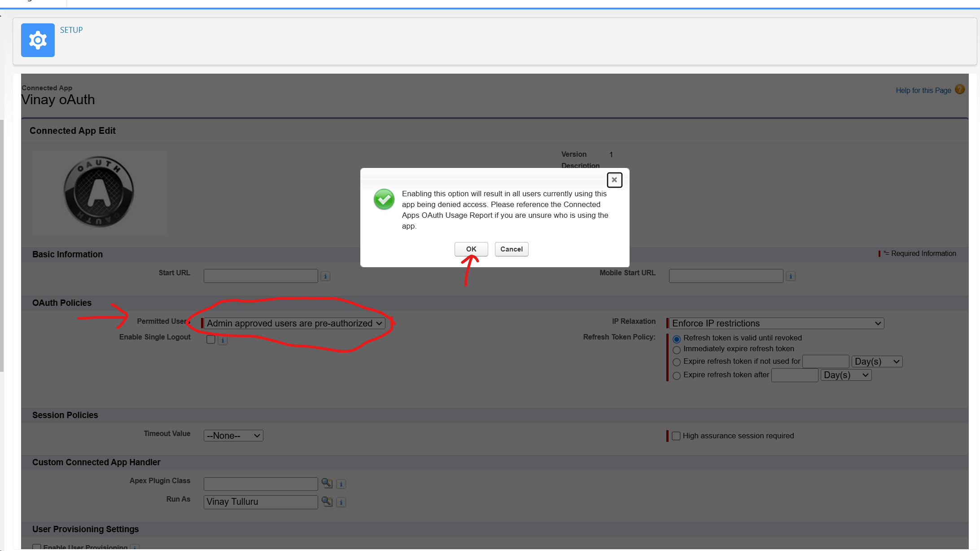
Task: Click the Start URL input field
Action: [x=261, y=276]
